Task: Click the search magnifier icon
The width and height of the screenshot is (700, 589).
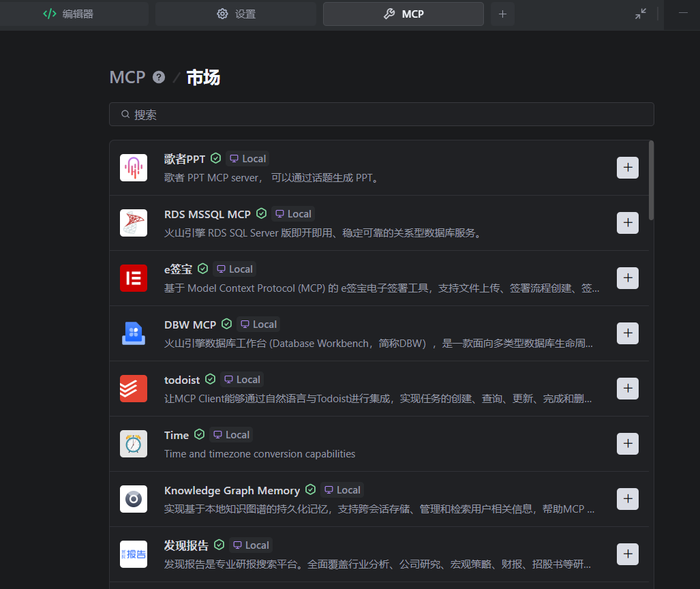Action: 125,115
